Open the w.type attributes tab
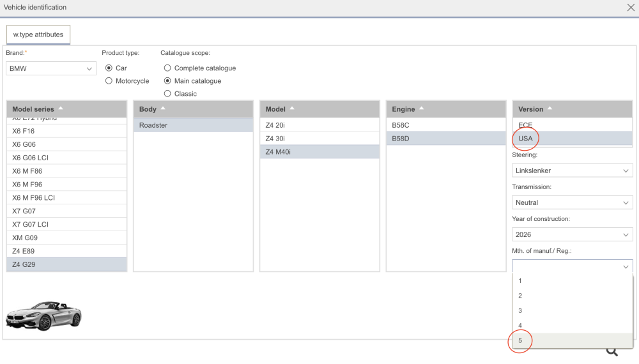Viewport: 639px width, 364px height. click(38, 34)
